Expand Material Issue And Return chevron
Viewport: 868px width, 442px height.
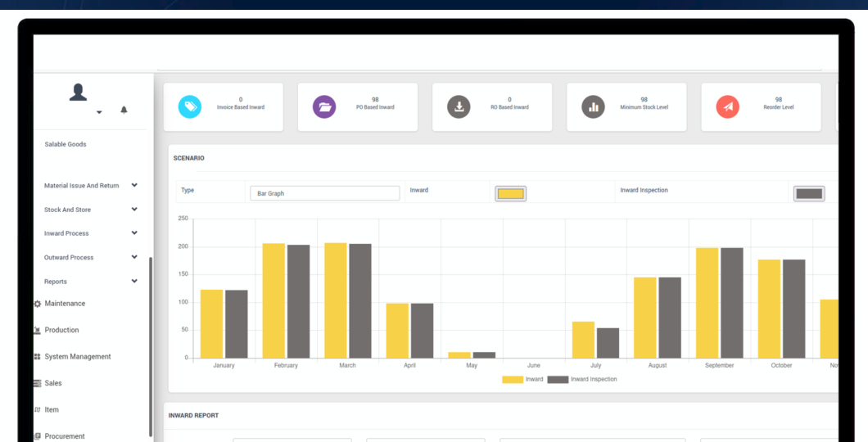tap(134, 185)
